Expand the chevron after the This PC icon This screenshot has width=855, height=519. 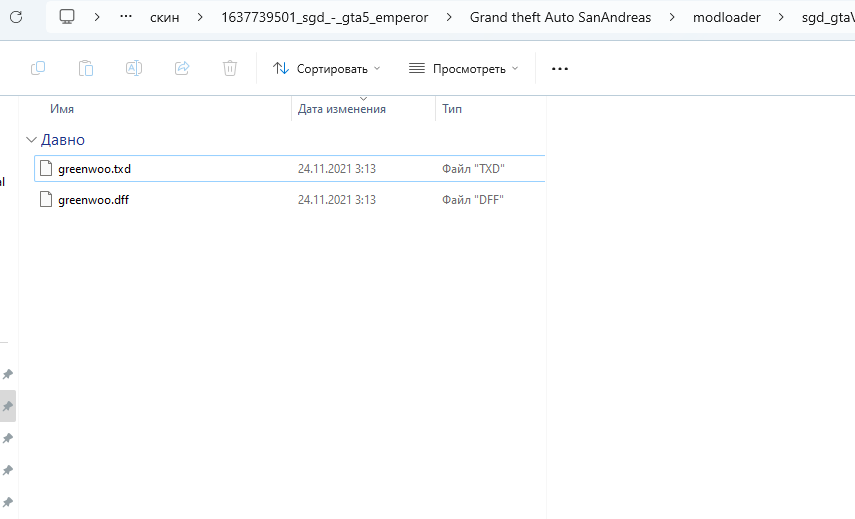click(x=97, y=17)
